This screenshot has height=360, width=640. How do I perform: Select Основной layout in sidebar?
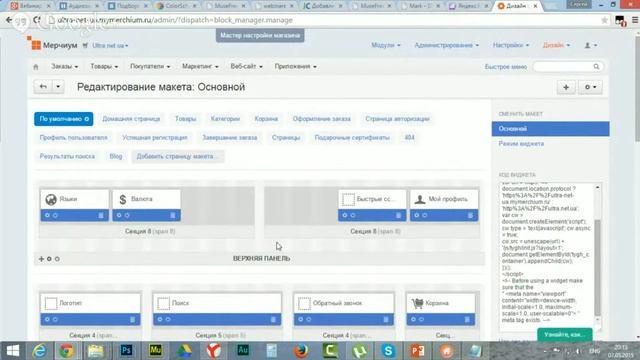(x=550, y=129)
